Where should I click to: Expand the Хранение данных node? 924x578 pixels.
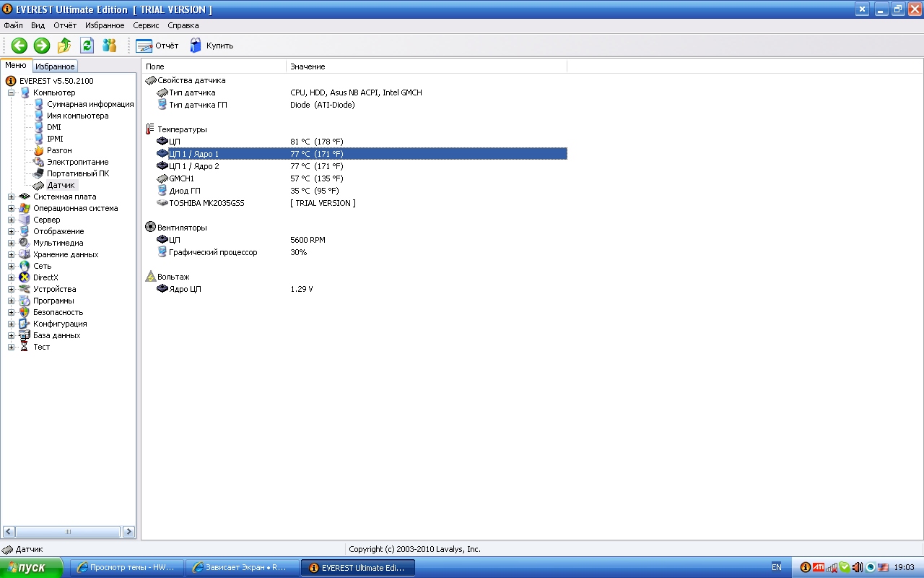[12, 254]
